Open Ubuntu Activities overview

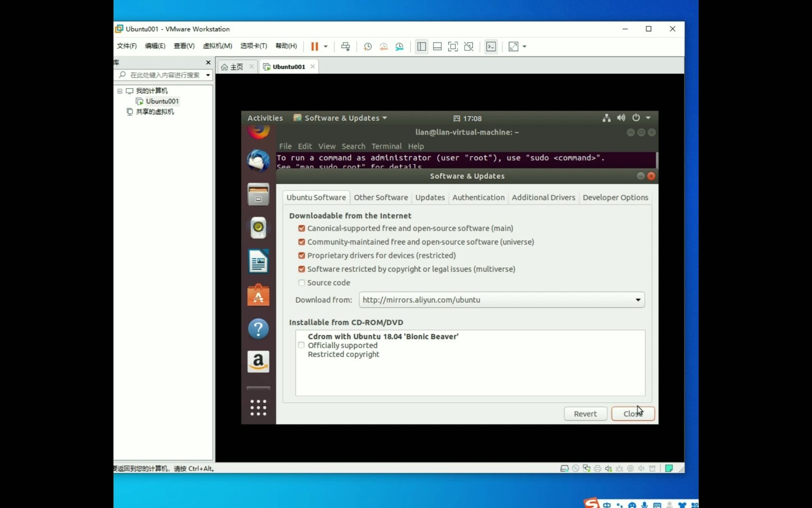265,118
